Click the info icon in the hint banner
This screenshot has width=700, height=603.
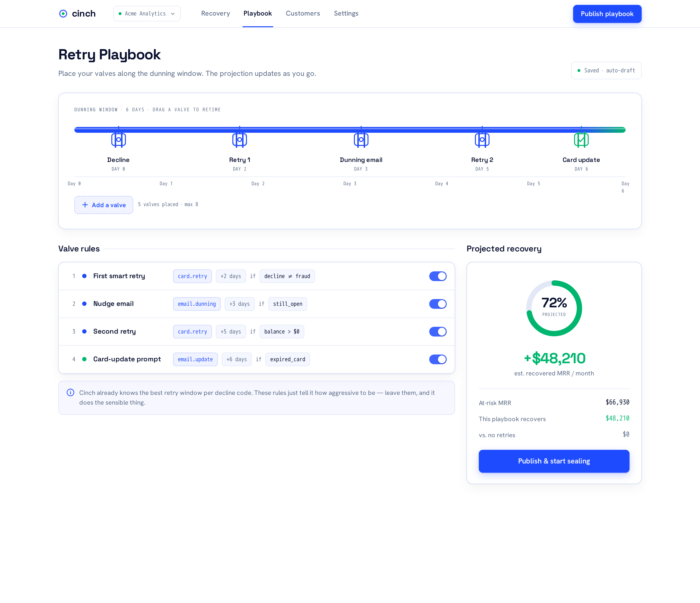[x=70, y=392]
